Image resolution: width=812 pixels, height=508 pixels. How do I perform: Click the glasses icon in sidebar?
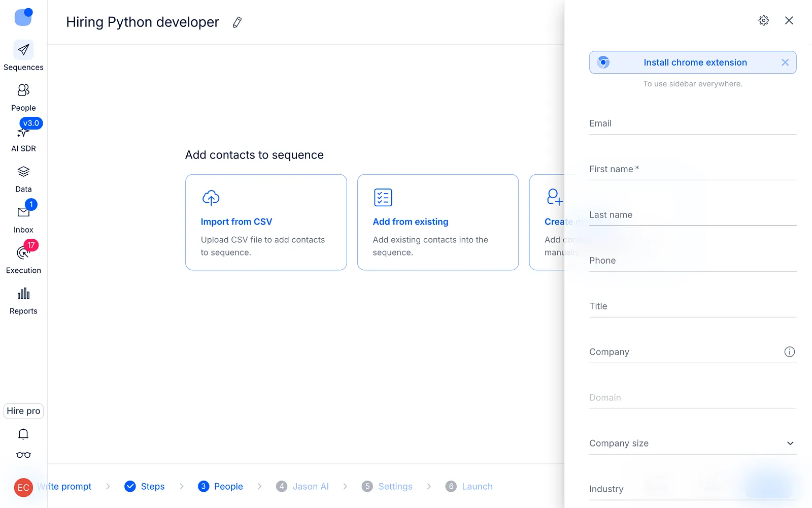coord(23,455)
